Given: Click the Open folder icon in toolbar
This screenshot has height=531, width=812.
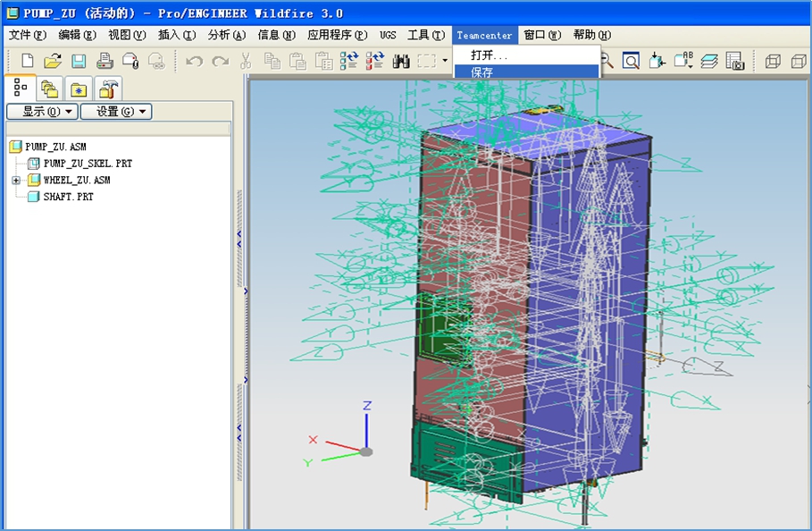Looking at the screenshot, I should coord(54,61).
